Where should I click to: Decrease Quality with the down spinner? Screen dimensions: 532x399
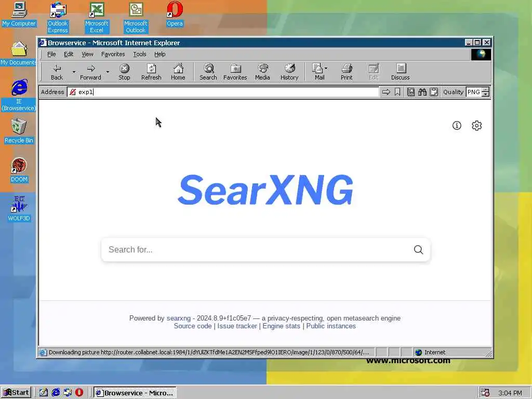pos(486,95)
